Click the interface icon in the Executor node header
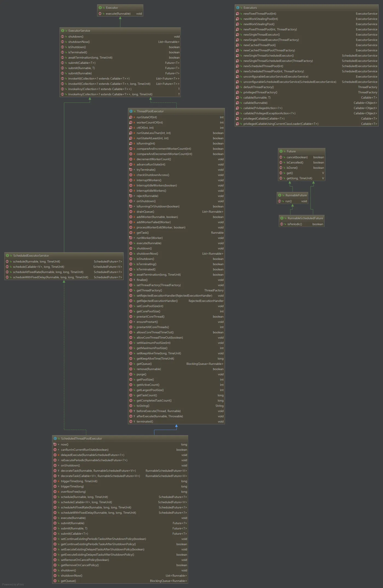Viewport: 383px width, 588px height. click(x=100, y=8)
